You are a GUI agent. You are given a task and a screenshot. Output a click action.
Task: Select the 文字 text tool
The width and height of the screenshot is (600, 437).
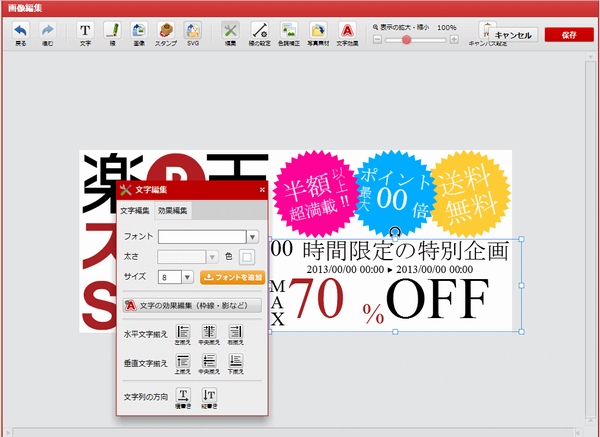tap(85, 32)
